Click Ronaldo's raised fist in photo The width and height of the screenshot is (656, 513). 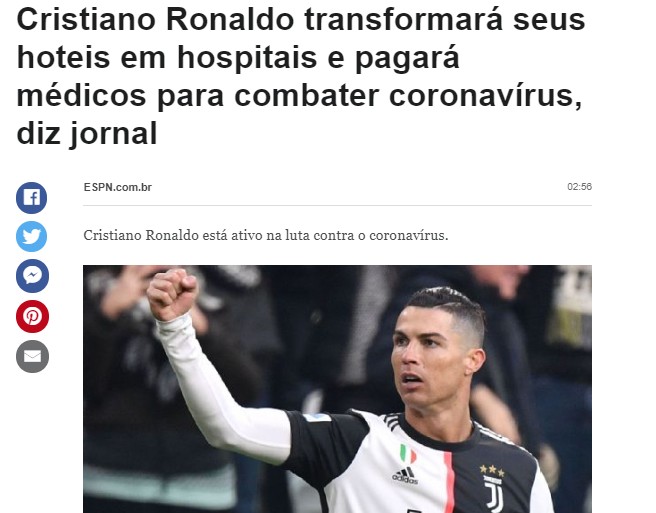pyautogui.click(x=172, y=294)
